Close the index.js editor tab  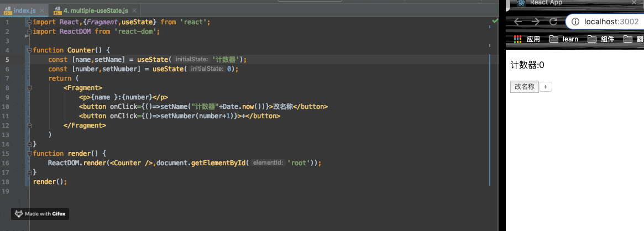point(42,11)
